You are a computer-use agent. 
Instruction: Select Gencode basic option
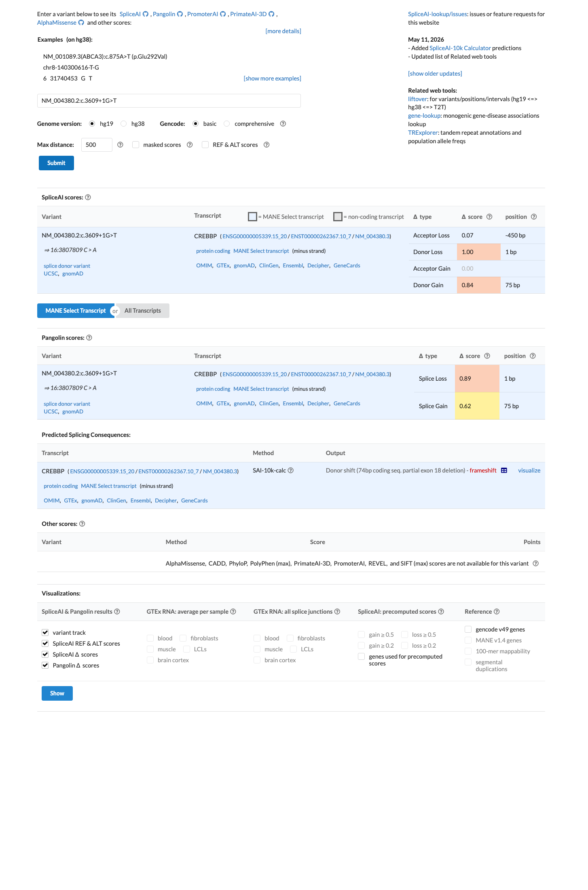coord(196,124)
